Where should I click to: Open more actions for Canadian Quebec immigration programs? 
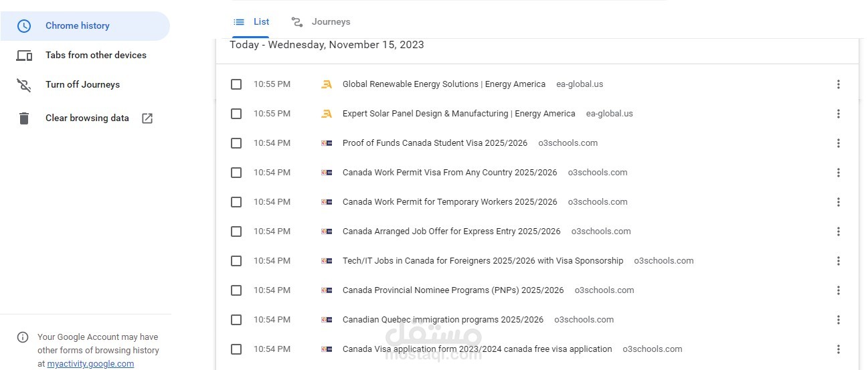point(838,320)
